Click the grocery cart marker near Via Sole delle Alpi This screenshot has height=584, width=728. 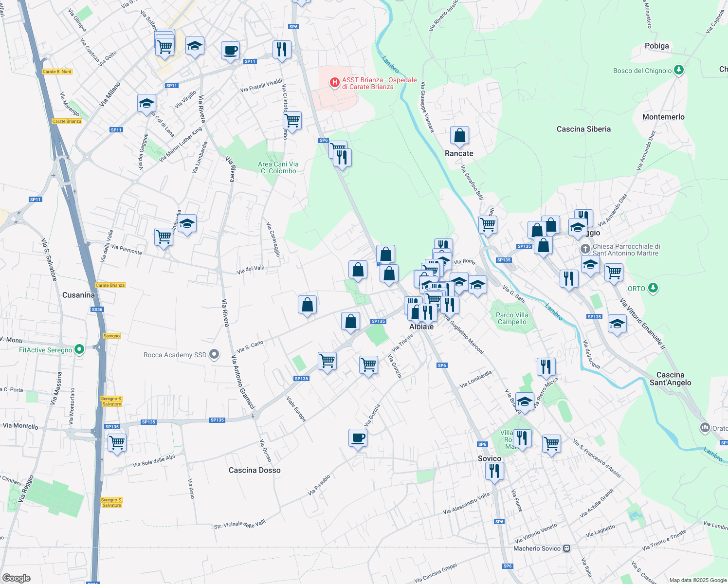117,442
